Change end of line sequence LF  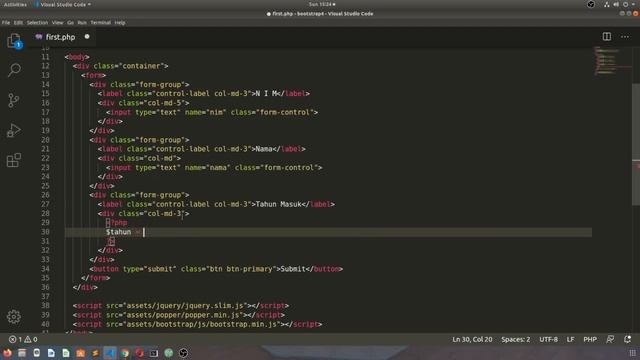[x=570, y=339]
